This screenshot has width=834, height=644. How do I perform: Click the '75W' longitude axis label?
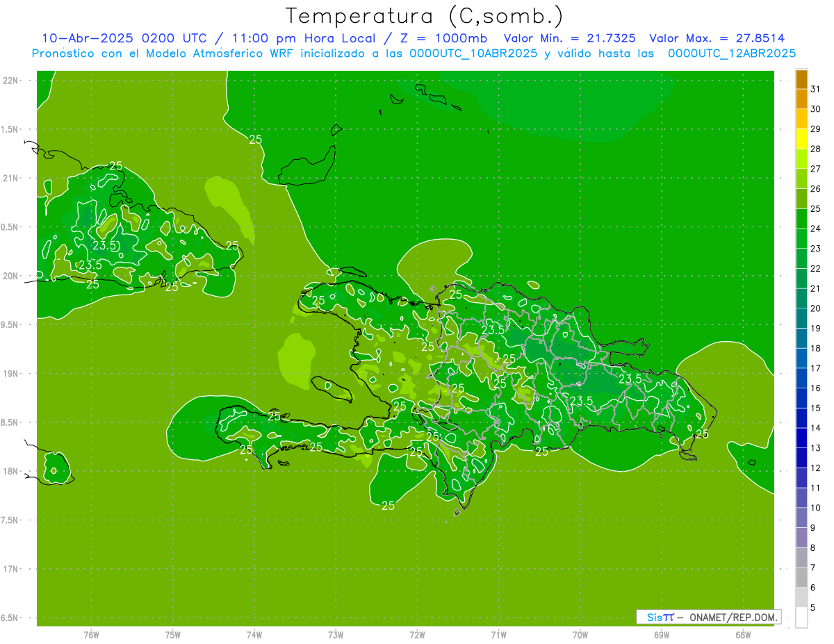point(173,634)
